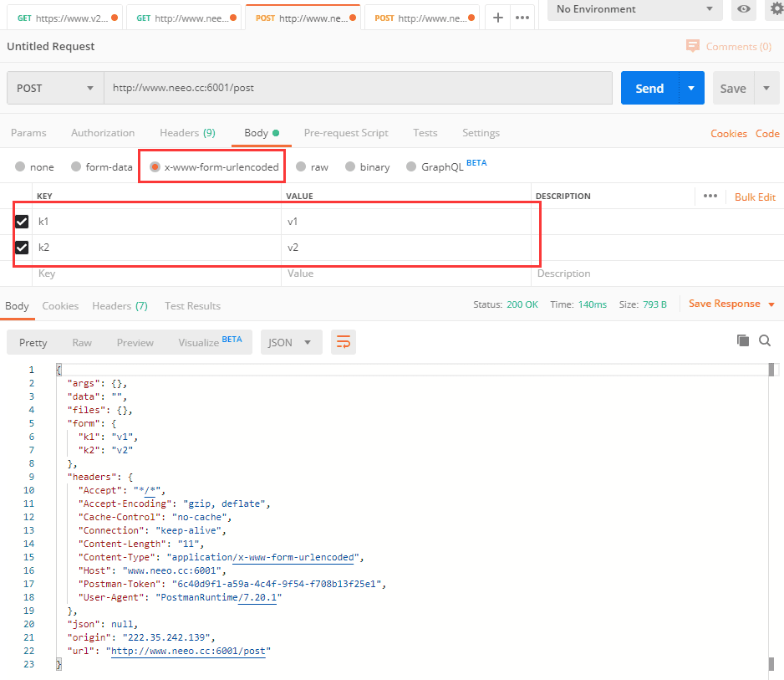The image size is (784, 680).
Task: Click the 200 OK status text
Action: click(522, 304)
